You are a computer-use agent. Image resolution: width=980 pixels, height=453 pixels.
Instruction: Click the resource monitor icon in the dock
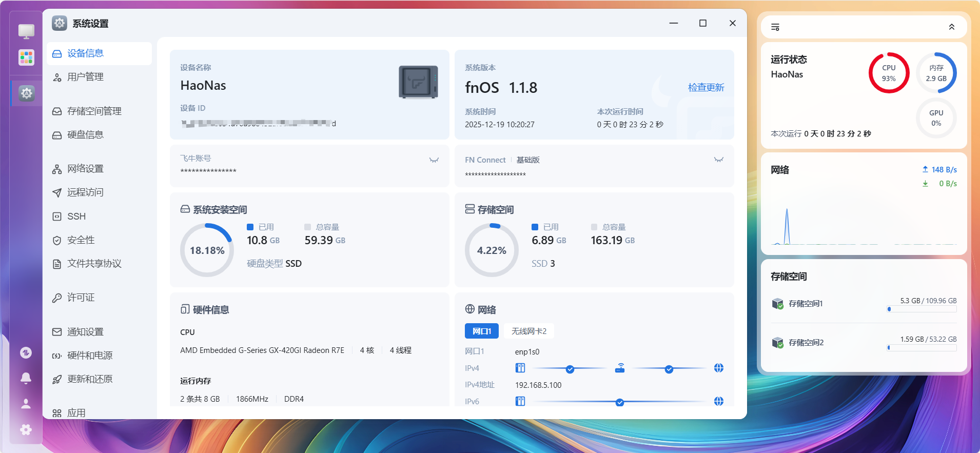[26, 352]
